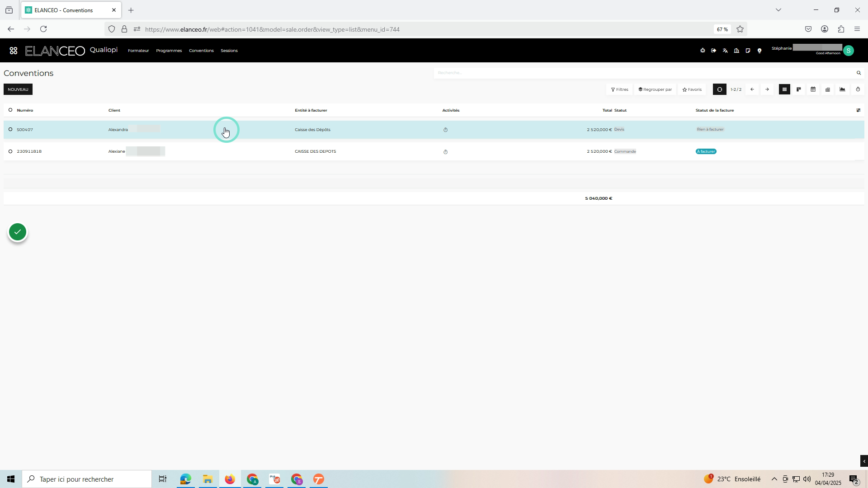
Task: Sort by Total column header
Action: (x=607, y=110)
